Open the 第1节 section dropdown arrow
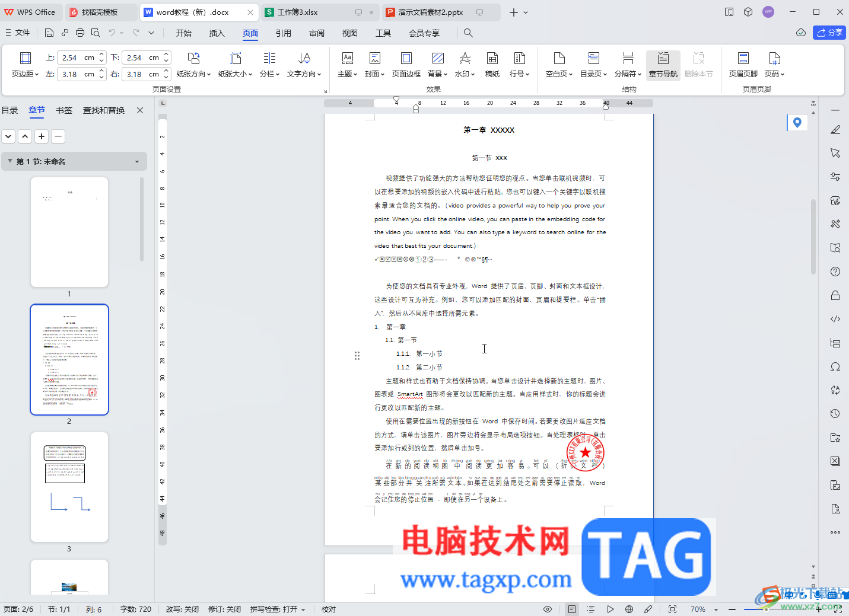 coord(137,161)
